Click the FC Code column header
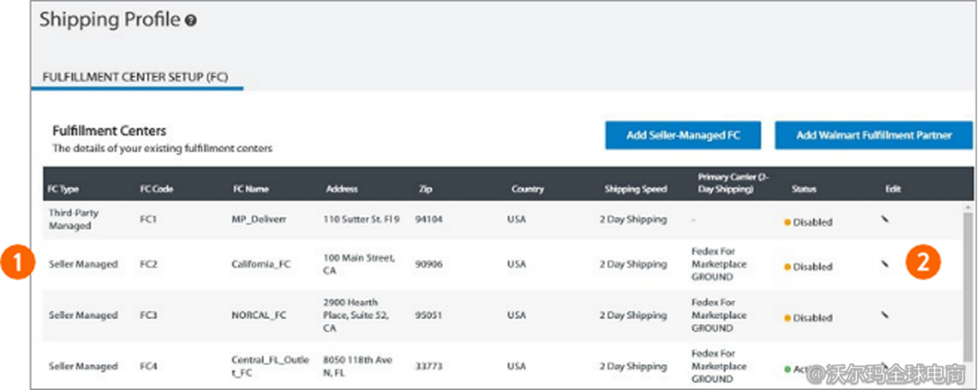 pyautogui.click(x=156, y=189)
